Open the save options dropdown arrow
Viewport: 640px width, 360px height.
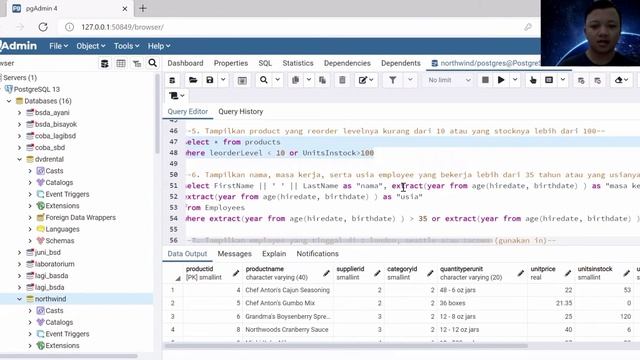pos(223,80)
